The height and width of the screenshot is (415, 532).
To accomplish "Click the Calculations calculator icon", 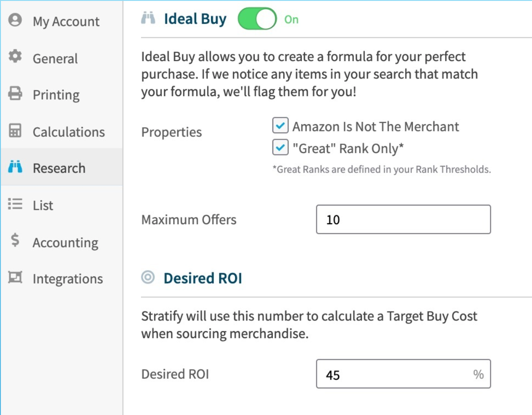I will 15,130.
